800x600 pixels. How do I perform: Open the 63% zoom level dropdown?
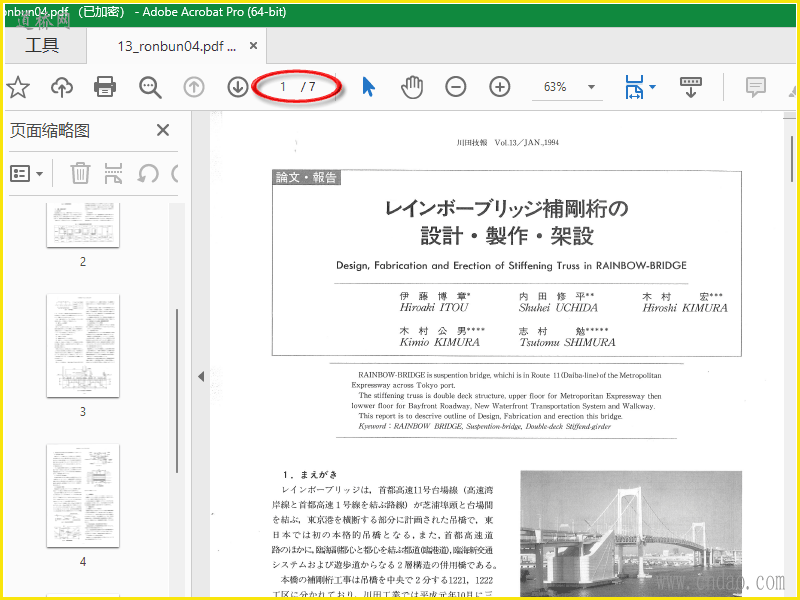click(591, 87)
